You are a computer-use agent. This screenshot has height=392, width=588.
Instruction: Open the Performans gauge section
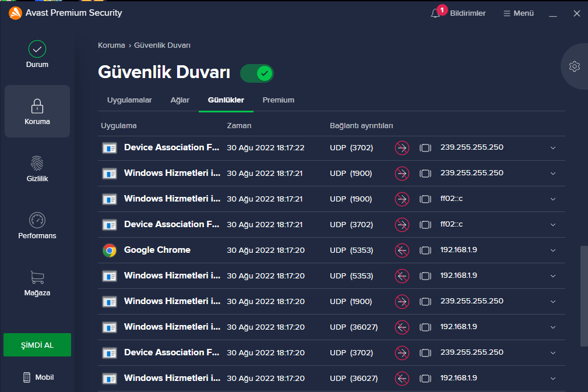(37, 225)
